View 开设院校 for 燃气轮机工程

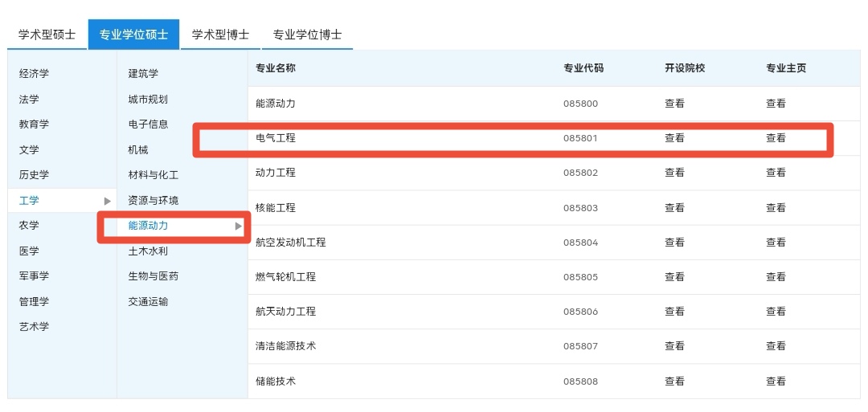[x=674, y=277]
